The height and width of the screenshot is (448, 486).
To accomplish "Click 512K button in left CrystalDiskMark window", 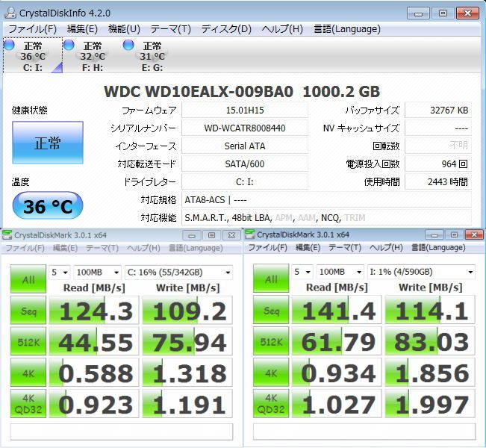I will click(28, 341).
